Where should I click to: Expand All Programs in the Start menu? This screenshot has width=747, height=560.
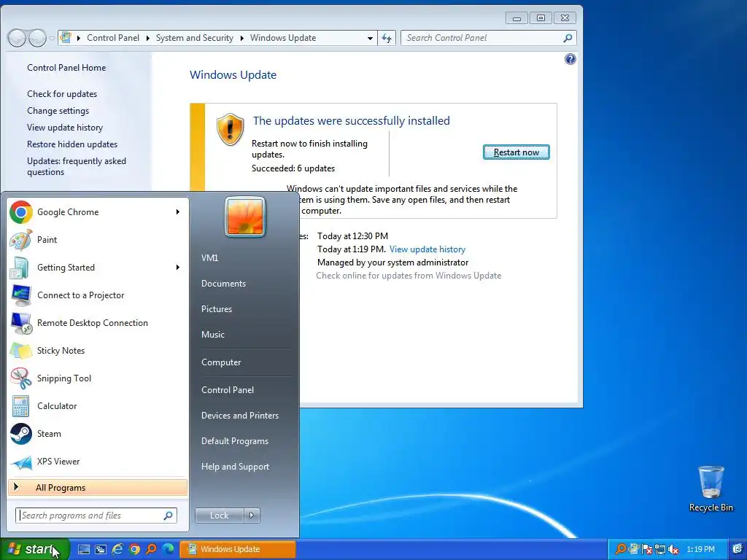tap(98, 487)
